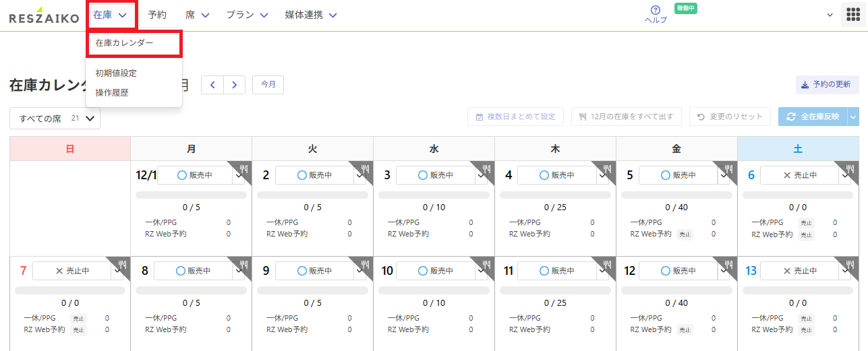Click 0 / 25 stock count on day 4
The height and width of the screenshot is (351, 868).
pyautogui.click(x=555, y=208)
